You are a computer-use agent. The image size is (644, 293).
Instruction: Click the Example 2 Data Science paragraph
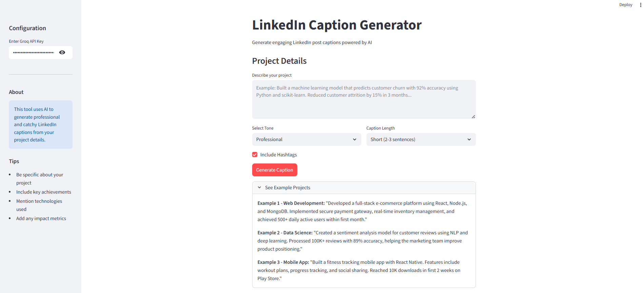click(362, 241)
